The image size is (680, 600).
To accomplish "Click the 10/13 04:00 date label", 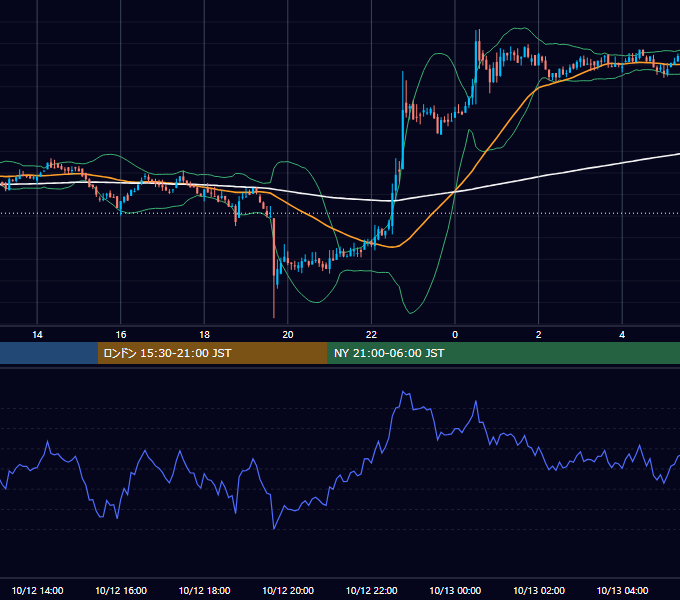I will point(622,590).
